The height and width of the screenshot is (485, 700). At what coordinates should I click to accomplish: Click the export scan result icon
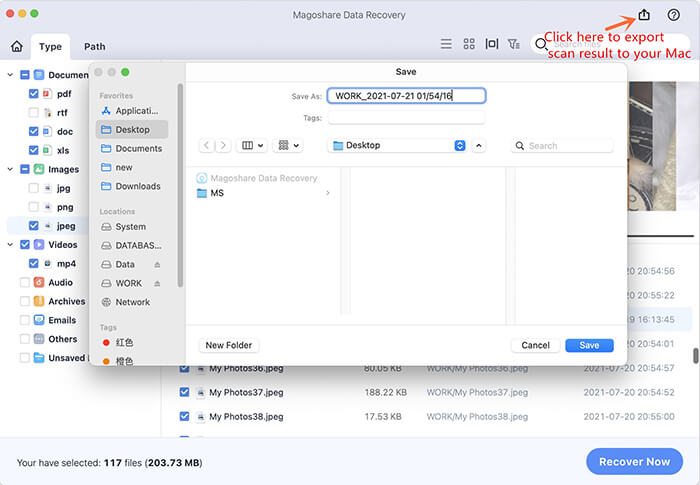[x=644, y=15]
